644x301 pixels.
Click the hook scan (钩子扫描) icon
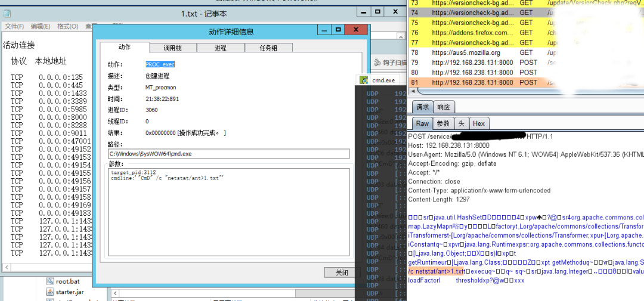click(377, 62)
